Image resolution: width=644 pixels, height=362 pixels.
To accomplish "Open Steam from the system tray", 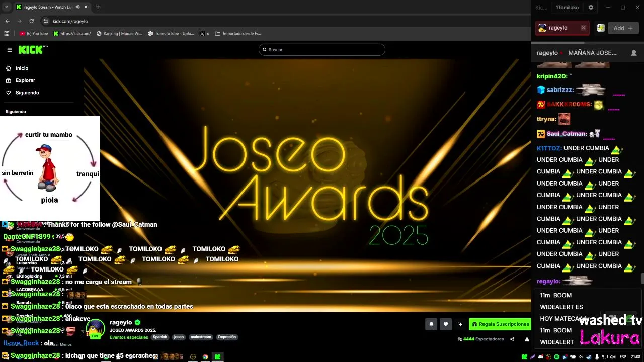I will 589,357.
